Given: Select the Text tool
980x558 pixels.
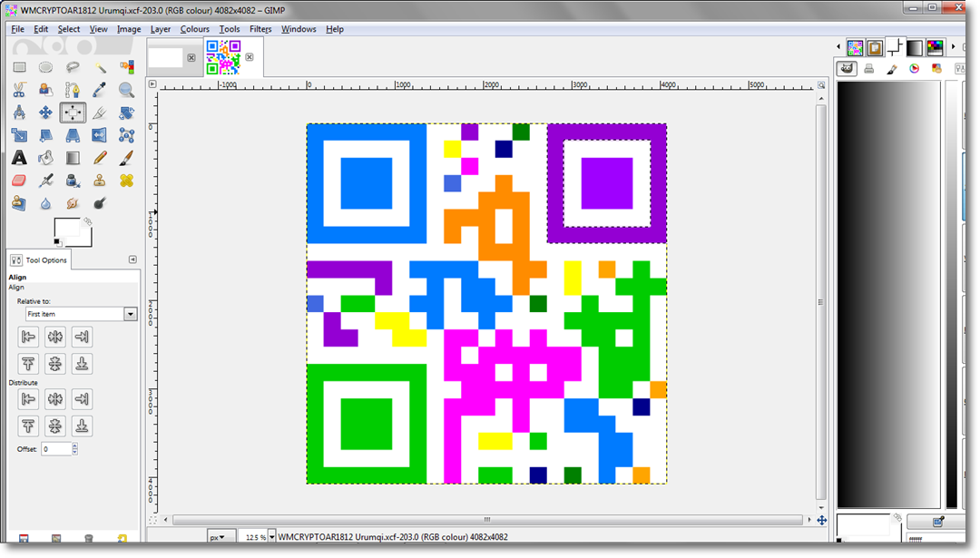Looking at the screenshot, I should click(19, 158).
